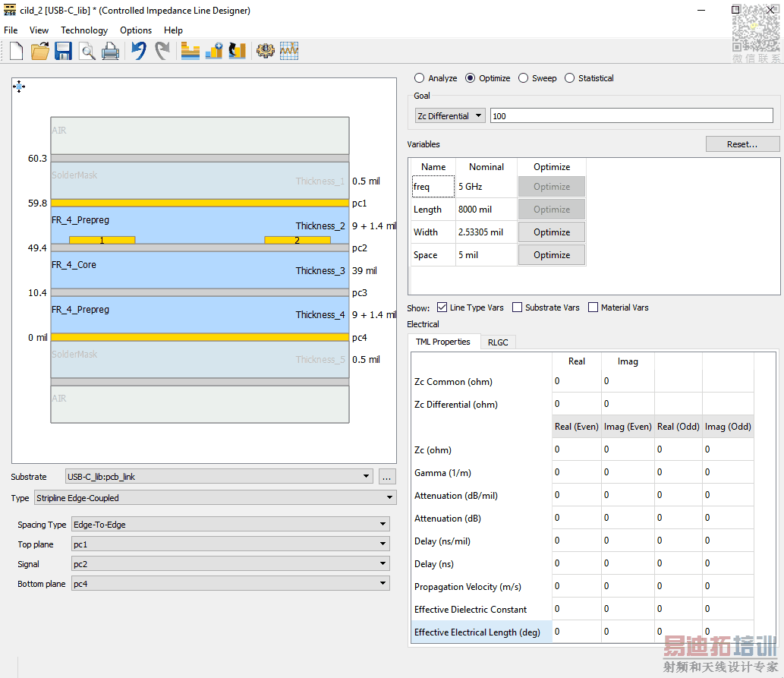Click Optimize button for Width row
Screen dimensions: 784x678
[552, 232]
